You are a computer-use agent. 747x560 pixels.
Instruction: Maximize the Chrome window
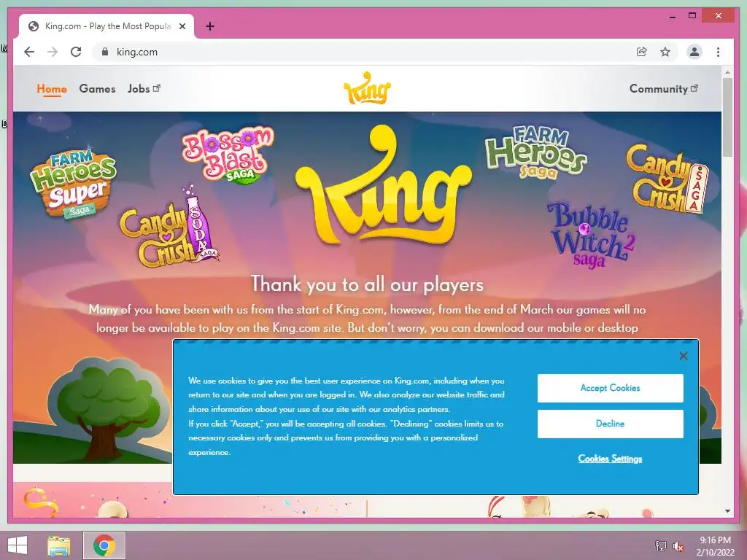pos(692,16)
